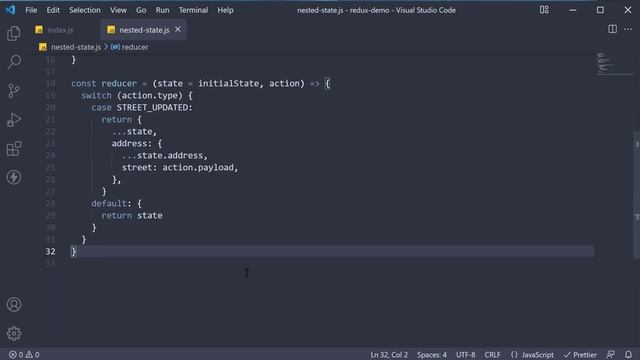Place cursor after closing brace on line 32

[77, 251]
